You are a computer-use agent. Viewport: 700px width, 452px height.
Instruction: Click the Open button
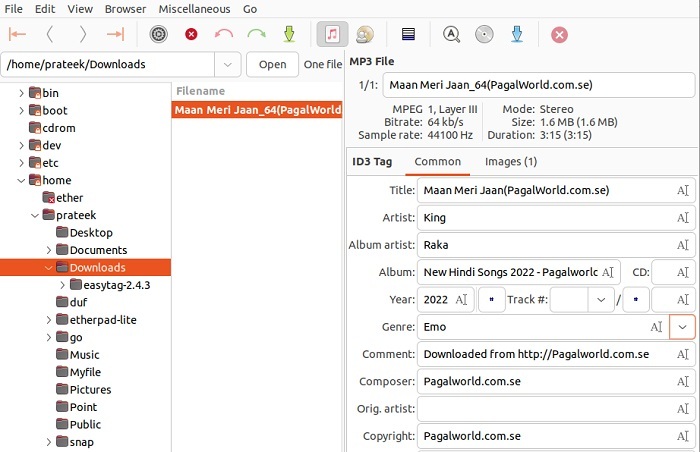pos(272,64)
